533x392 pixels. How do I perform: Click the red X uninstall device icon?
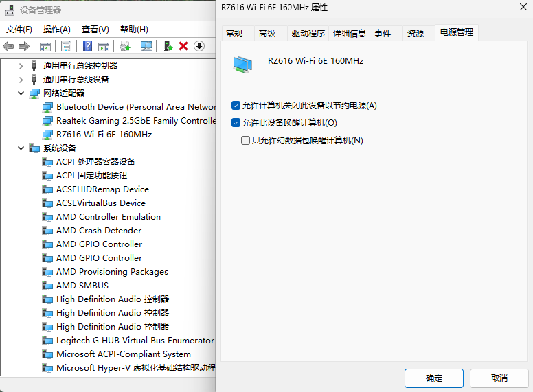183,46
